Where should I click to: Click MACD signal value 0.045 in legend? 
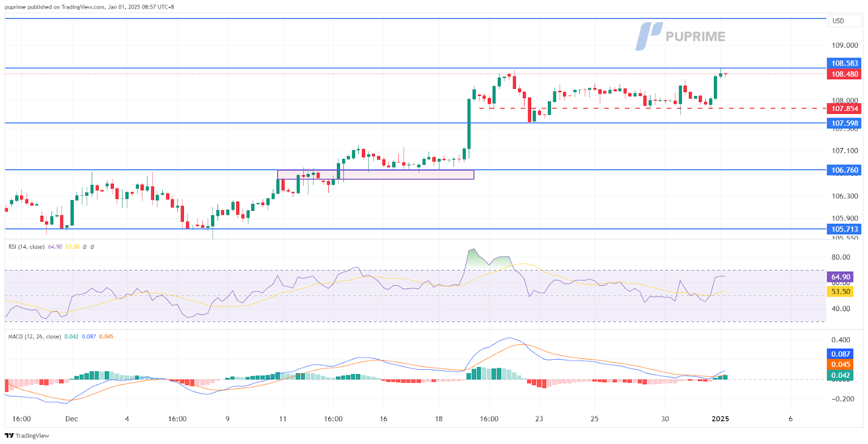pos(106,337)
